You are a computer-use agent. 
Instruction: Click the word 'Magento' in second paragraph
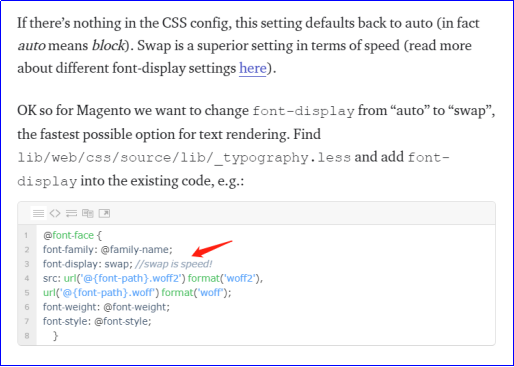click(103, 111)
